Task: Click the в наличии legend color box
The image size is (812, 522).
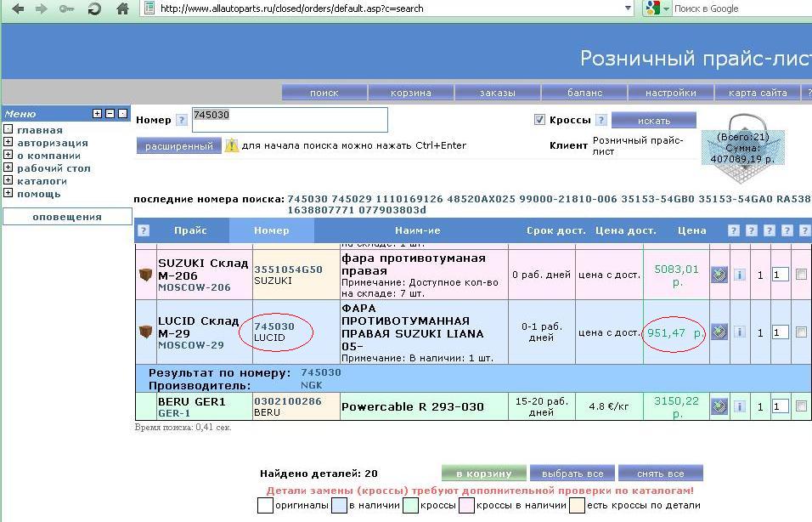Action: pos(339,505)
